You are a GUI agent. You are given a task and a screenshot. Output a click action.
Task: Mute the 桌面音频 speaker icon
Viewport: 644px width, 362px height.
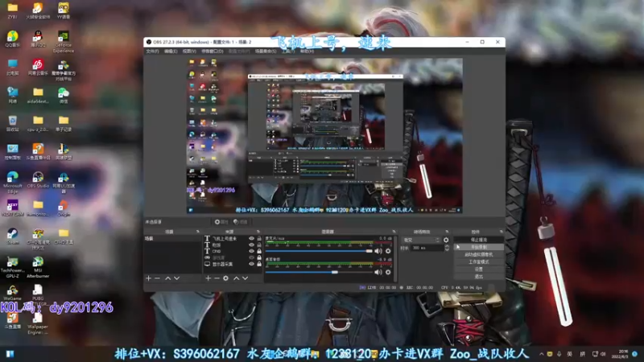[378, 272]
